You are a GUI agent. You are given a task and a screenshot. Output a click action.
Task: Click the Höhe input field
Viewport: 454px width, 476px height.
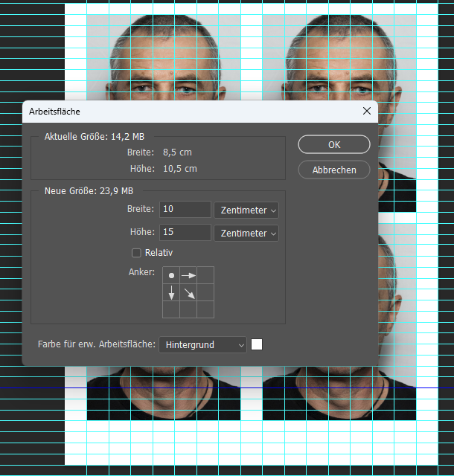pyautogui.click(x=185, y=234)
